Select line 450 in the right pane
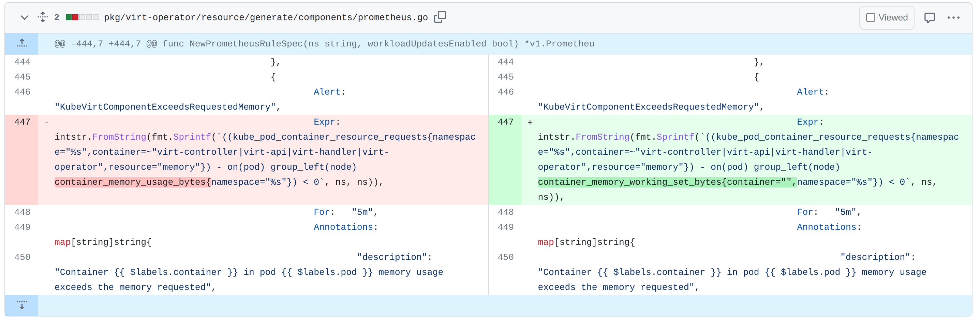This screenshot has height=323, width=980. pos(505,257)
